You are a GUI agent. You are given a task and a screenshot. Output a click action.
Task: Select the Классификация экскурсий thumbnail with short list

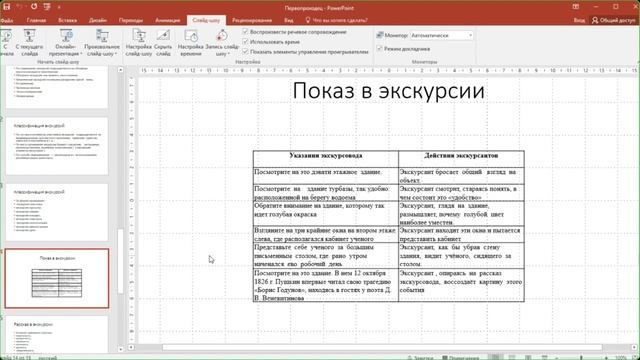(57, 212)
